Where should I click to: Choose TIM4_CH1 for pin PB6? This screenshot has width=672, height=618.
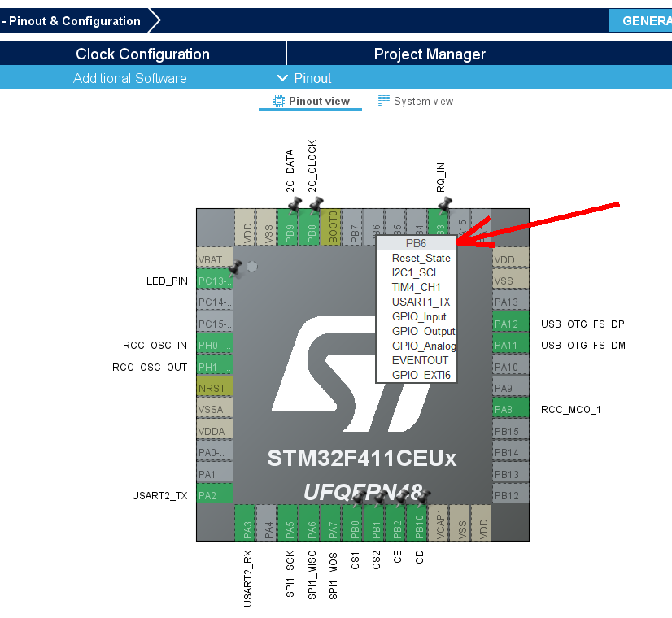(417, 287)
